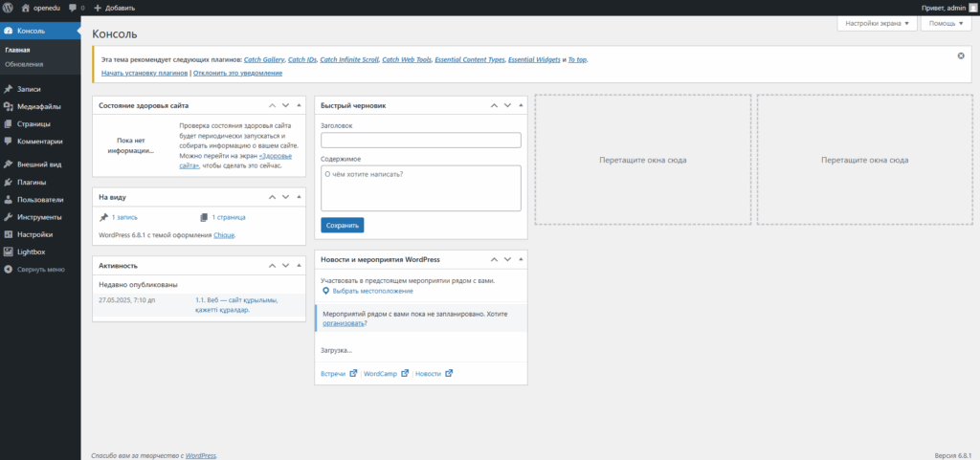Select Обновления submenu item
Image resolution: width=980 pixels, height=460 pixels.
pos(24,64)
